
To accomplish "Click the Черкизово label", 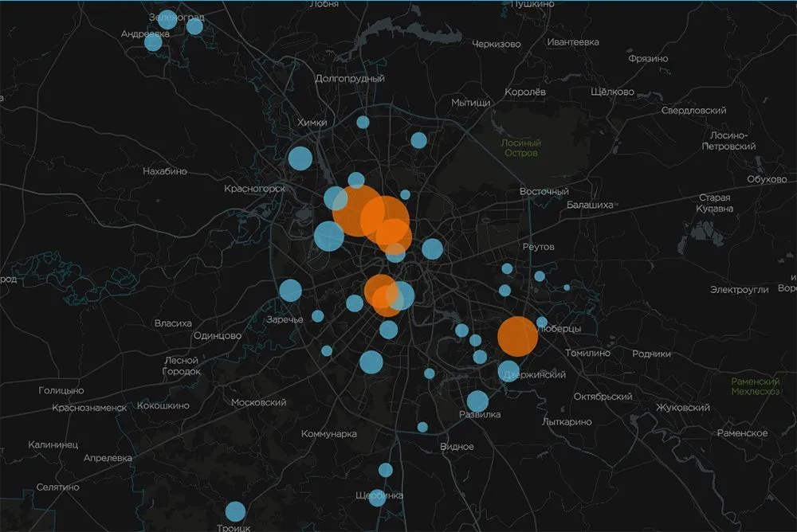I will click(497, 45).
